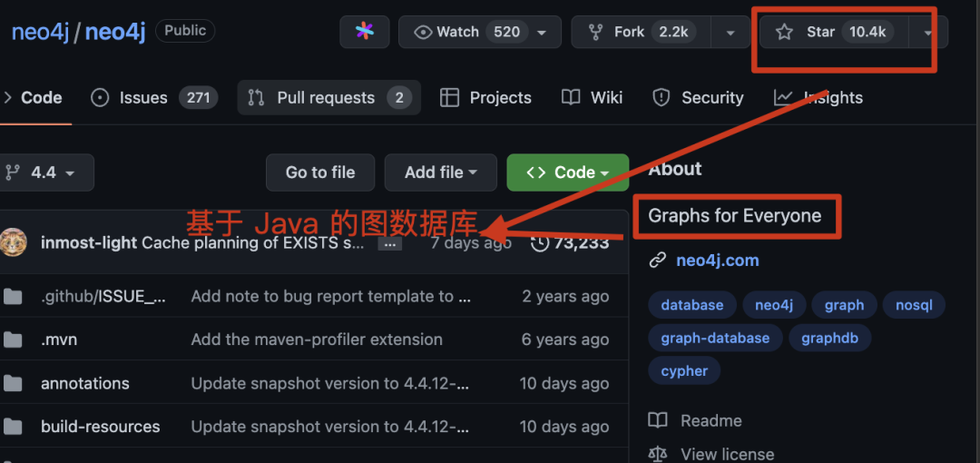Open the Add the maven-profiler extension commit
The width and height of the screenshot is (980, 463).
(x=317, y=340)
